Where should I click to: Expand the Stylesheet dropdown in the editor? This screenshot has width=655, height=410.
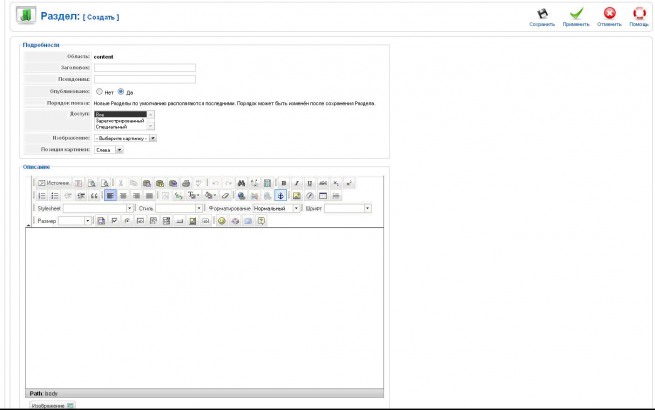(98, 208)
